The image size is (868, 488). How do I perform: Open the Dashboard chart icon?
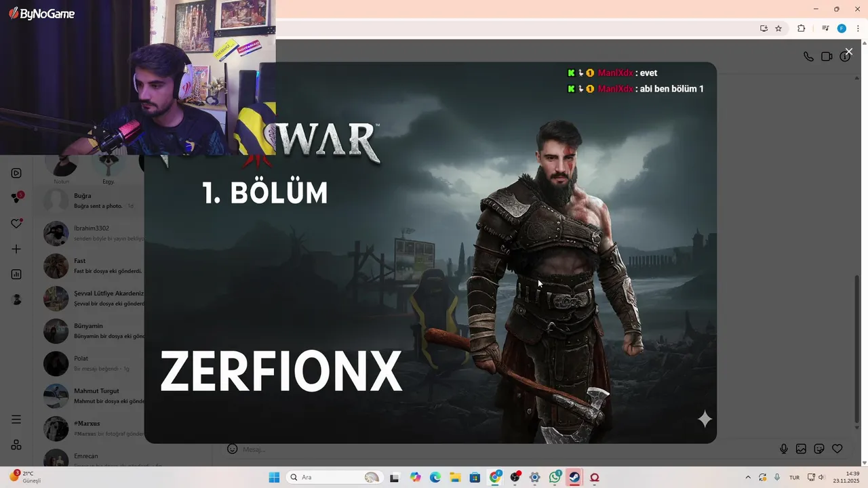16,274
